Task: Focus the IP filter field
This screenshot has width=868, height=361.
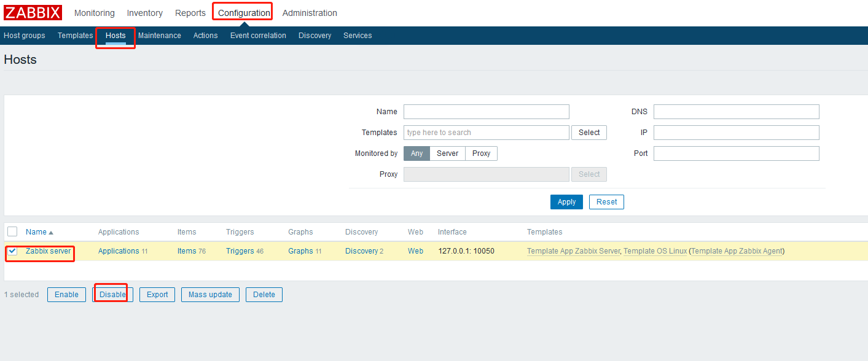Action: (x=737, y=133)
